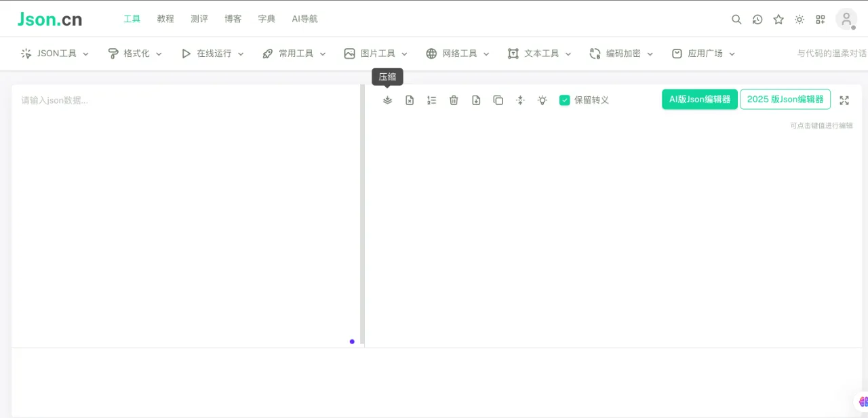Click the download file icon
Image resolution: width=868 pixels, height=418 pixels.
(x=476, y=100)
